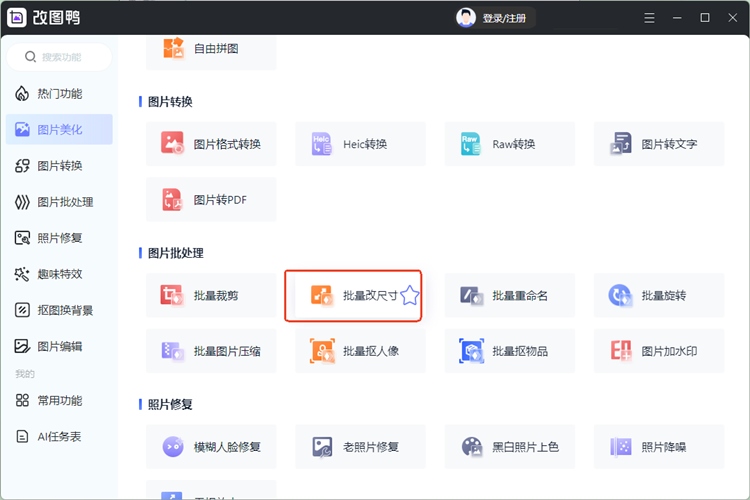Open 图片加水印 watermark tool
The width and height of the screenshot is (750, 500).
tap(659, 351)
